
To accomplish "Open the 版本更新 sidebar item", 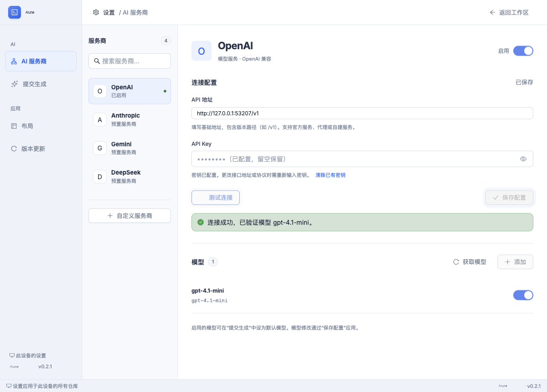I will (41, 149).
